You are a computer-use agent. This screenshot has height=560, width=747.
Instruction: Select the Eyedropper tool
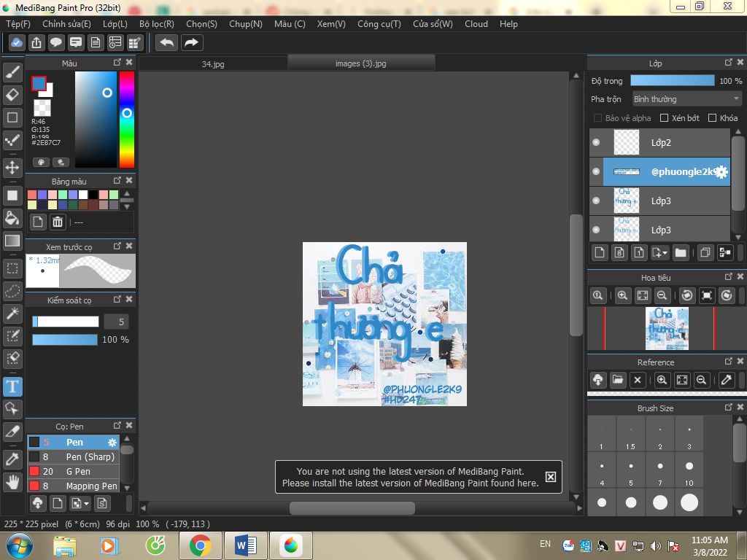click(x=12, y=459)
